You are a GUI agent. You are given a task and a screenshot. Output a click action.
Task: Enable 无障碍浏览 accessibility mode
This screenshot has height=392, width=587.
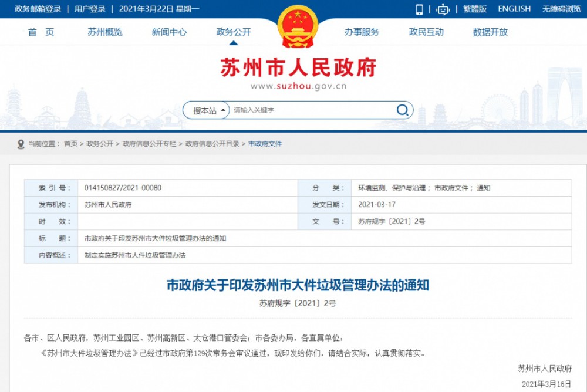562,9
